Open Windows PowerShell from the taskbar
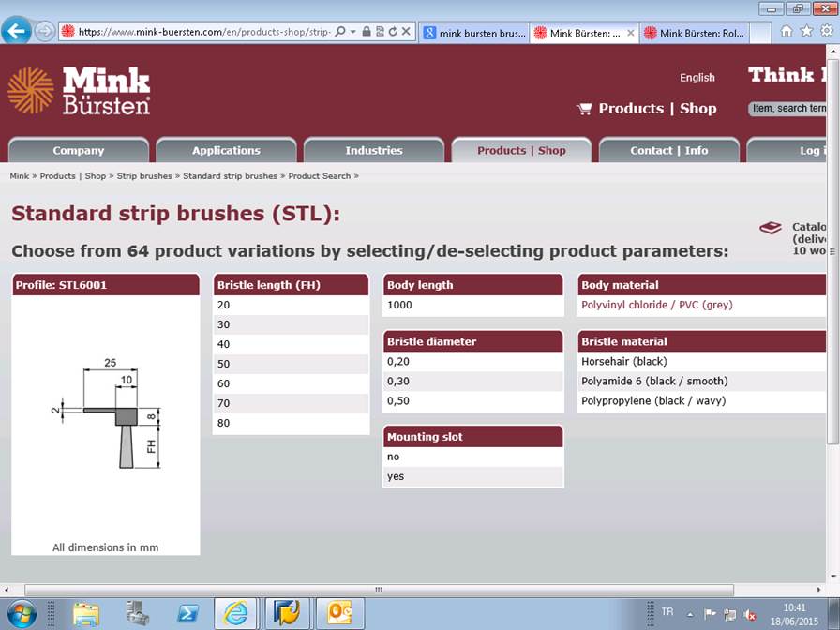The width and height of the screenshot is (840, 630). (188, 614)
